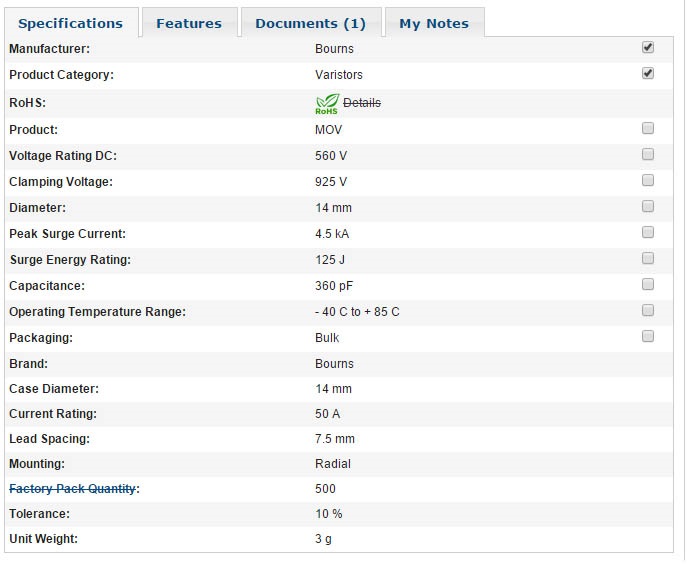Check the Clamping Voltage 925 V checkbox
This screenshot has width=700, height=566.
648,180
